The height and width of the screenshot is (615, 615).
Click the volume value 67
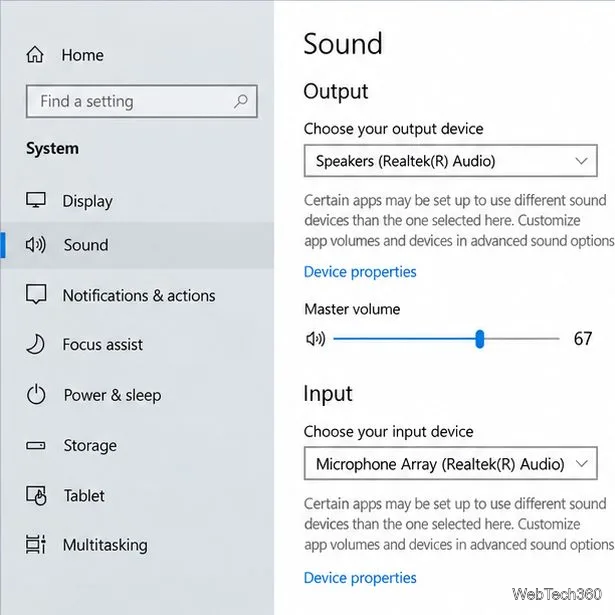[x=582, y=338]
